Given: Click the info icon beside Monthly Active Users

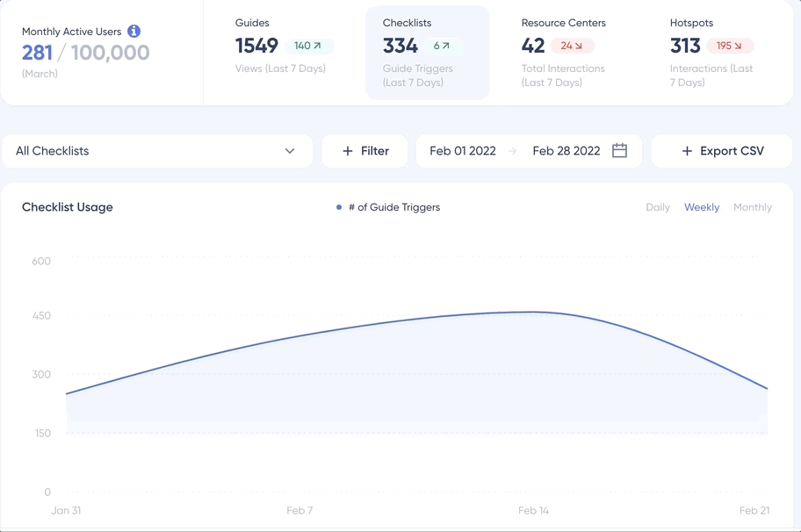Looking at the screenshot, I should point(133,30).
